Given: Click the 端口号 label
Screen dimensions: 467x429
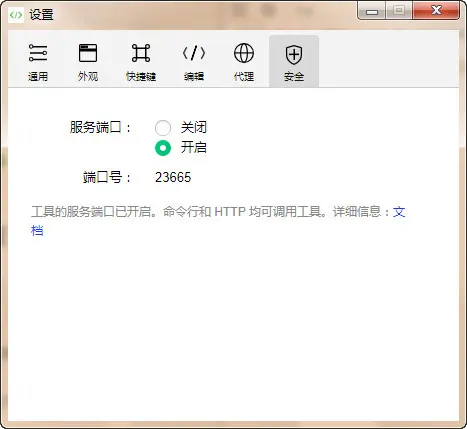Looking at the screenshot, I should [x=106, y=177].
